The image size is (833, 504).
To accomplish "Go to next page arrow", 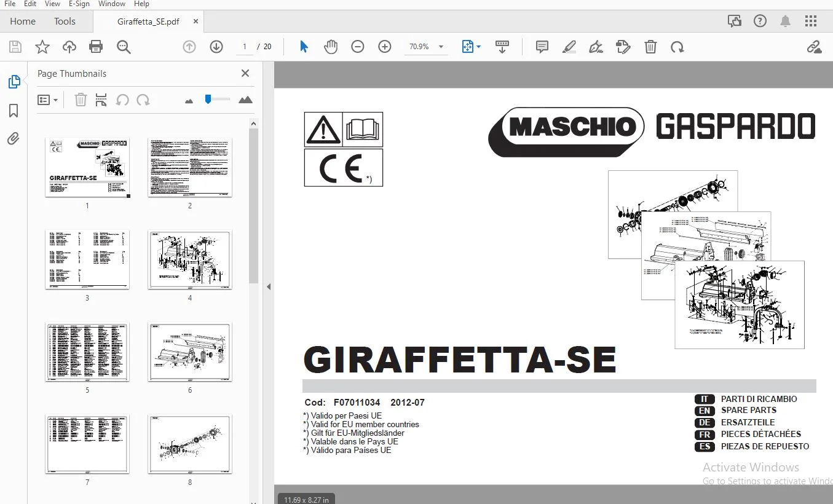I will tap(216, 47).
